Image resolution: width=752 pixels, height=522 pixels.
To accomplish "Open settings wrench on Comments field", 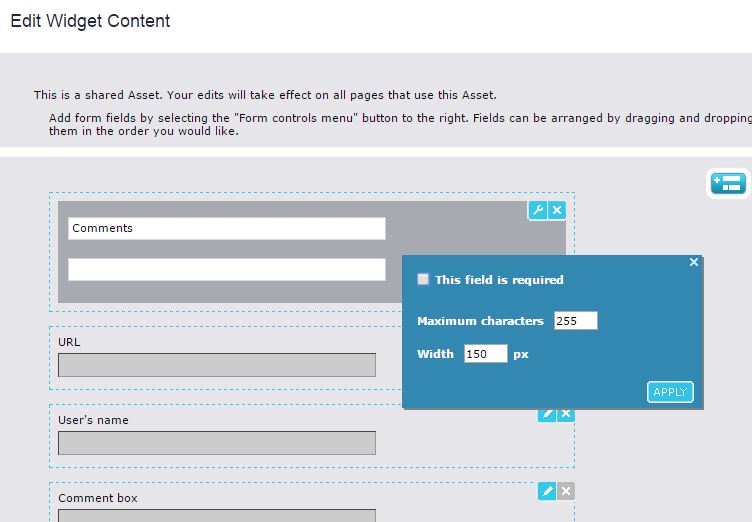I will tap(538, 210).
